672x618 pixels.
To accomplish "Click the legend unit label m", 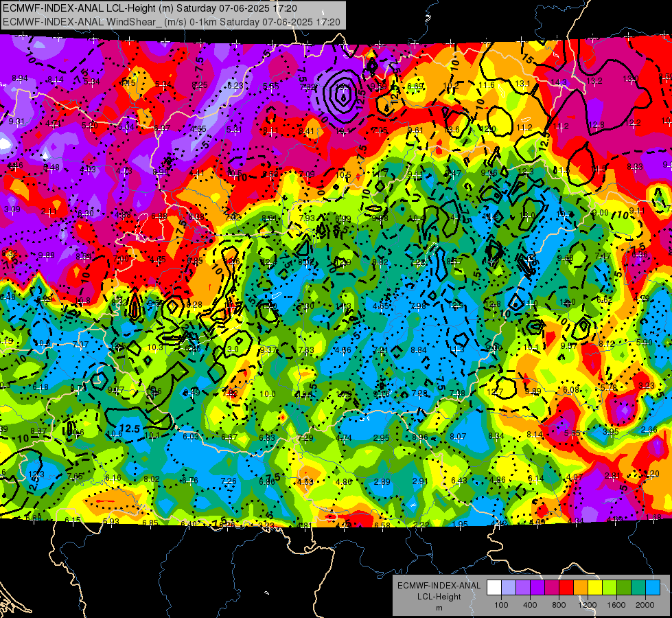I will [439, 608].
